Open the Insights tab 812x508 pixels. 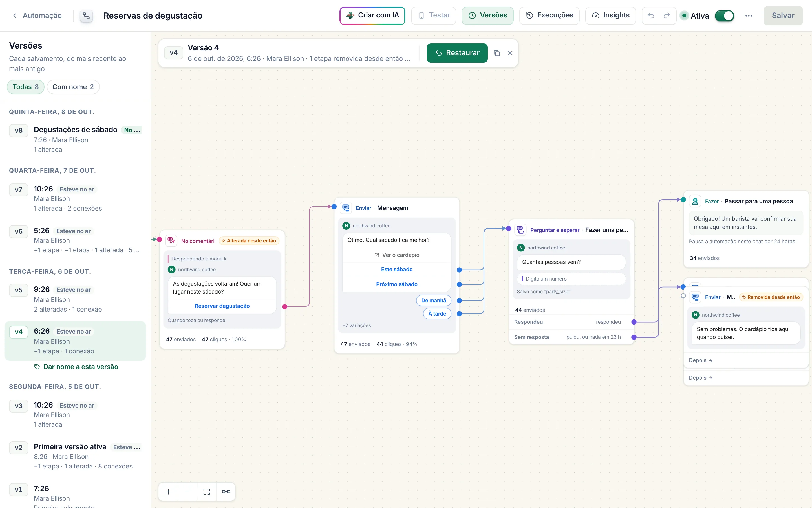tap(610, 16)
